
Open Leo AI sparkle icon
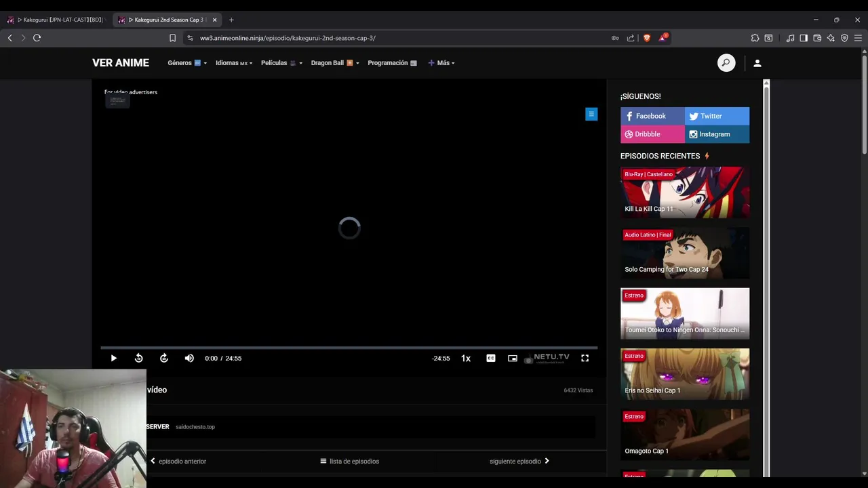click(831, 38)
